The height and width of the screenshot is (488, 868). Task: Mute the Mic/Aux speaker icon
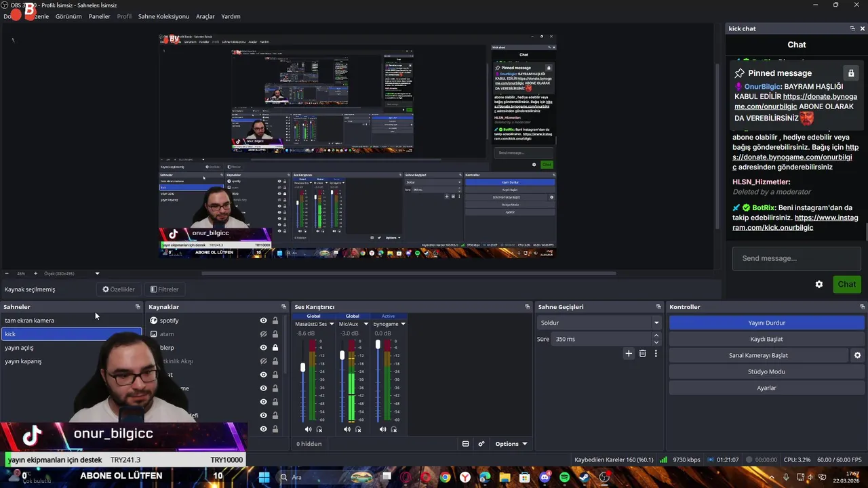tap(347, 429)
